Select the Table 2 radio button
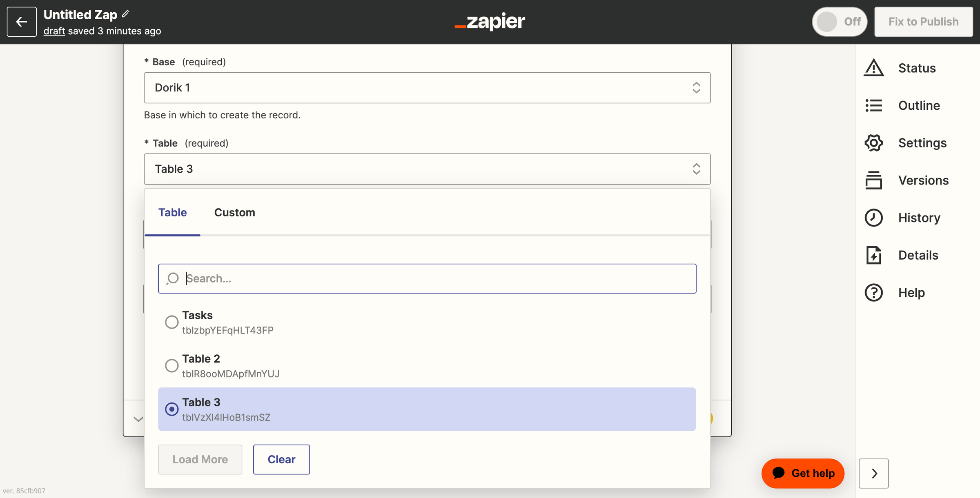Image resolution: width=980 pixels, height=498 pixels. tap(171, 366)
